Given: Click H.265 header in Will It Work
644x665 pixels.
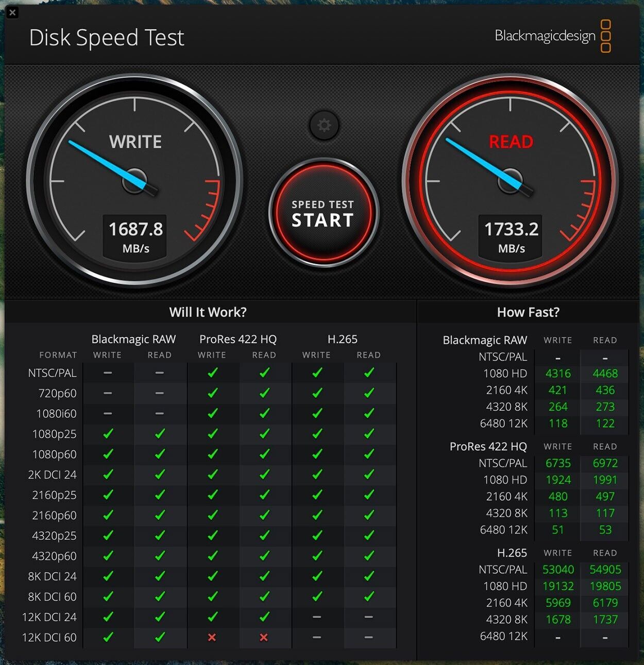Looking at the screenshot, I should [343, 339].
